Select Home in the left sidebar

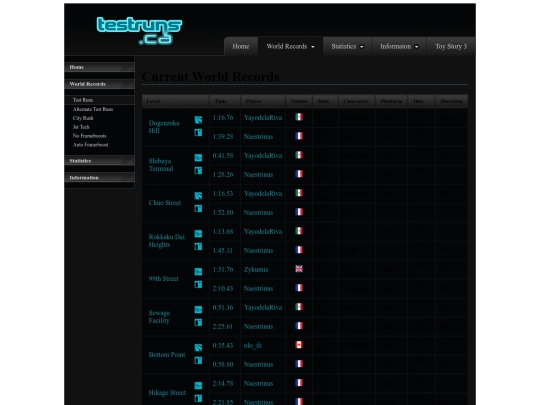(99, 67)
